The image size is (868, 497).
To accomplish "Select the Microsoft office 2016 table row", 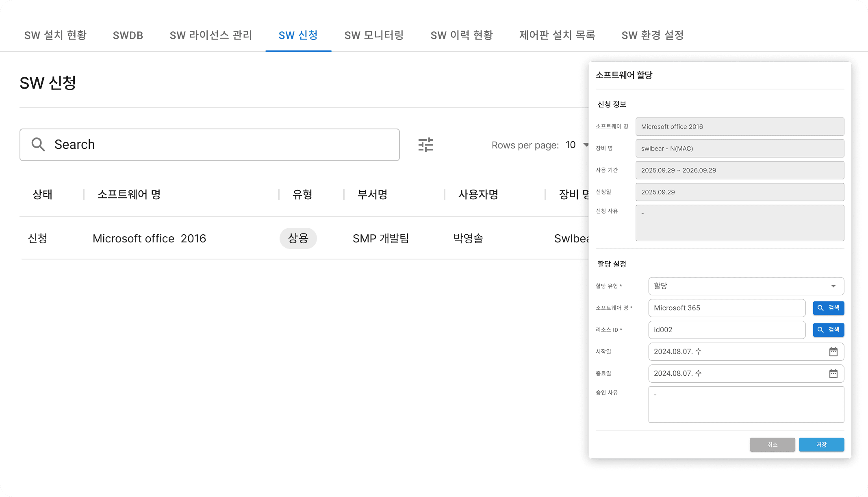I will tap(149, 238).
